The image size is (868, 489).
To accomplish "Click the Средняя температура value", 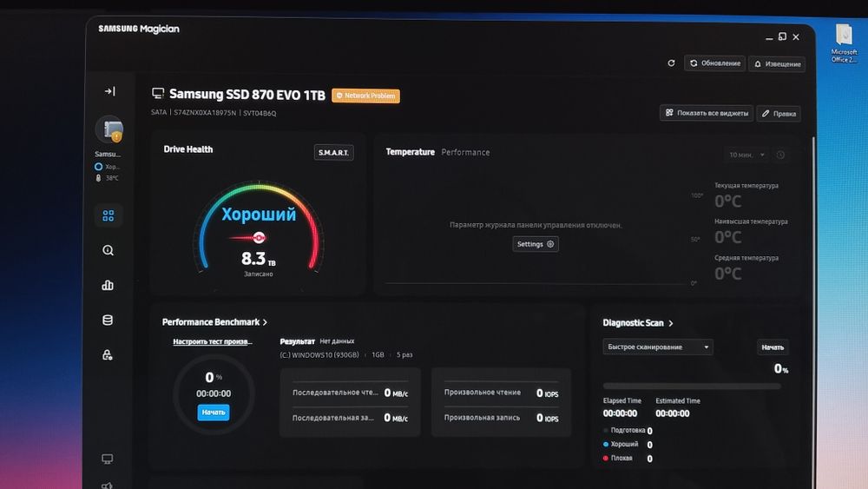I will click(x=728, y=274).
